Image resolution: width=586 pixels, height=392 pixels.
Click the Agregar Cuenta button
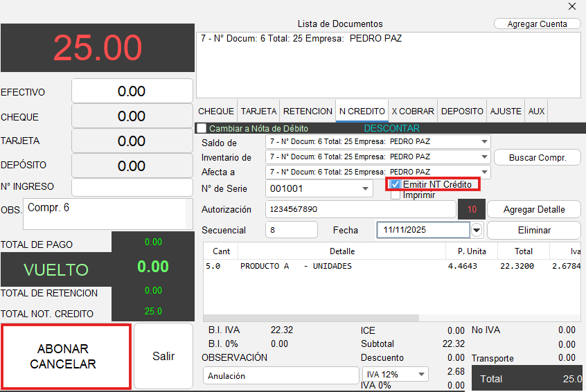(x=537, y=24)
